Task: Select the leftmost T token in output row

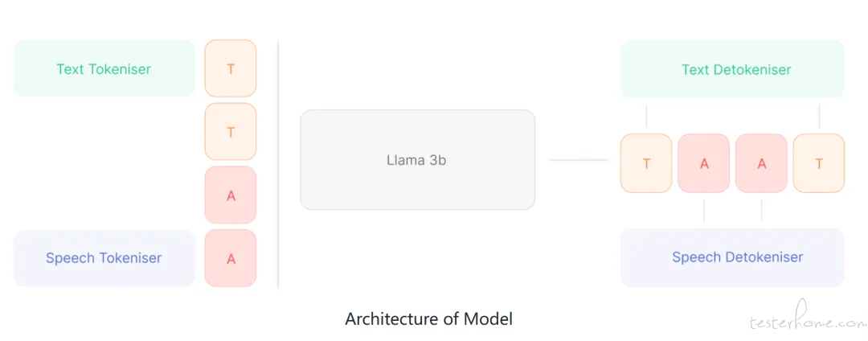Action: pyautogui.click(x=646, y=163)
